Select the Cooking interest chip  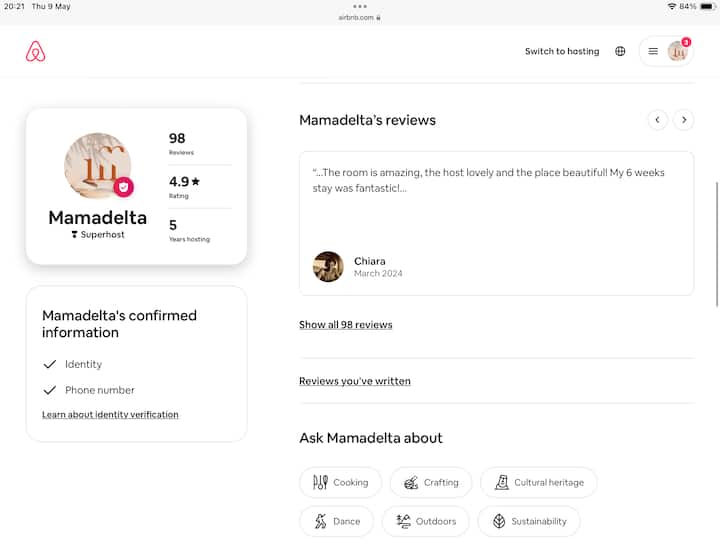pos(340,482)
